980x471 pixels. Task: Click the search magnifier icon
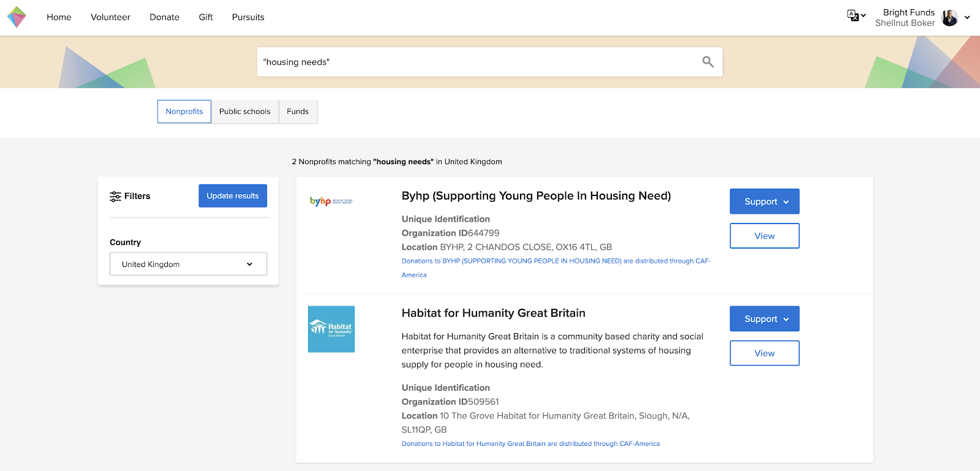(x=707, y=62)
